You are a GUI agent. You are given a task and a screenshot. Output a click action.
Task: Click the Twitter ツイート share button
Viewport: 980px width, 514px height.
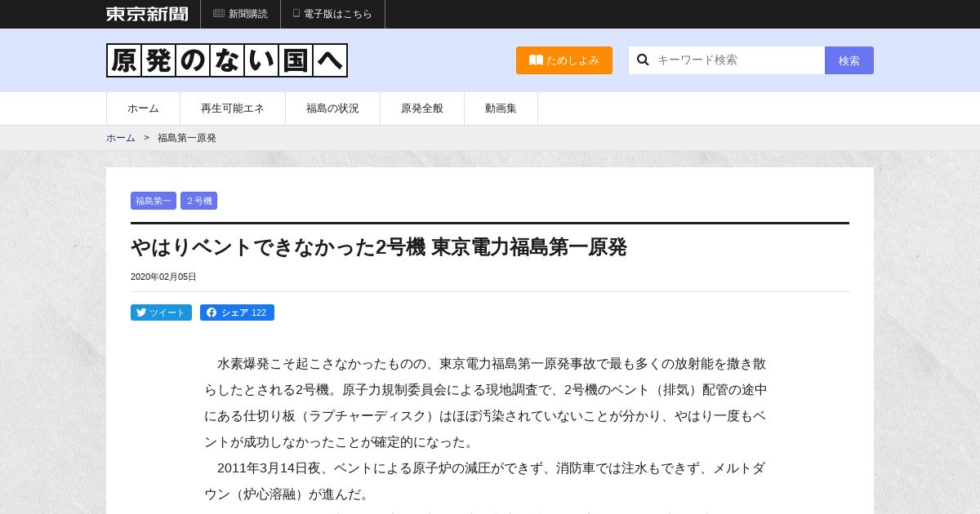pos(161,312)
